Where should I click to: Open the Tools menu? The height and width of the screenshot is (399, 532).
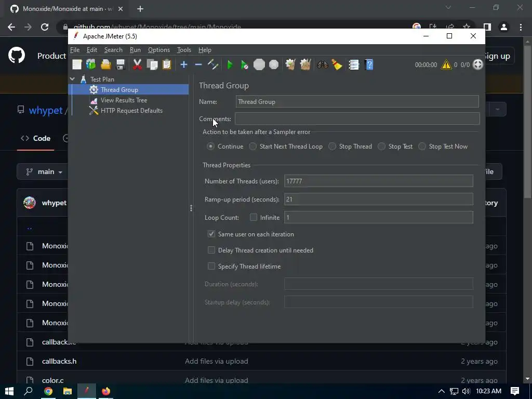184,50
